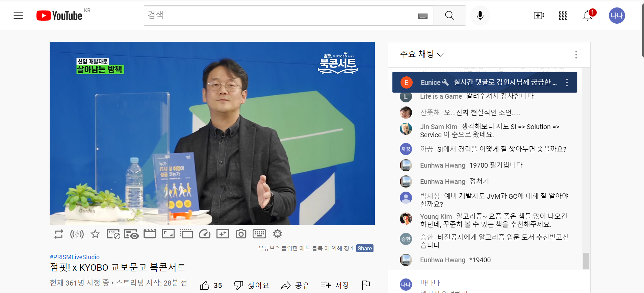Open the #PRISMLiveStudio hashtag link
The height and width of the screenshot is (293, 644).
75,257
